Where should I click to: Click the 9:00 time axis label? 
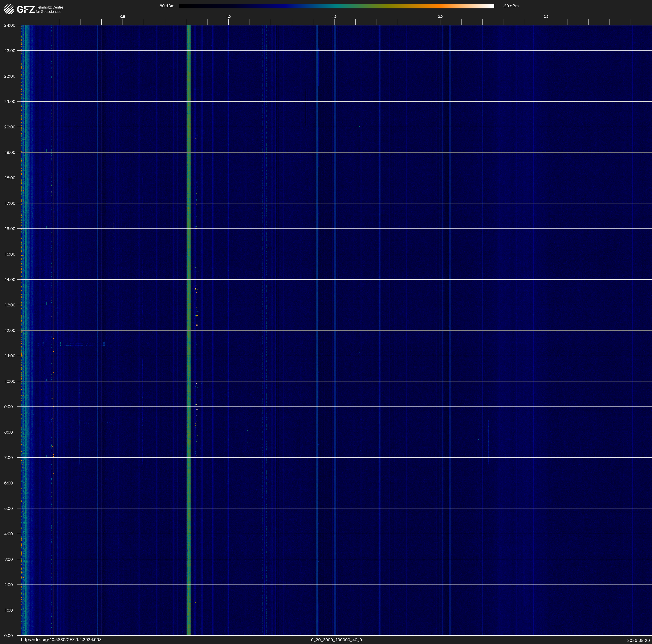point(8,407)
